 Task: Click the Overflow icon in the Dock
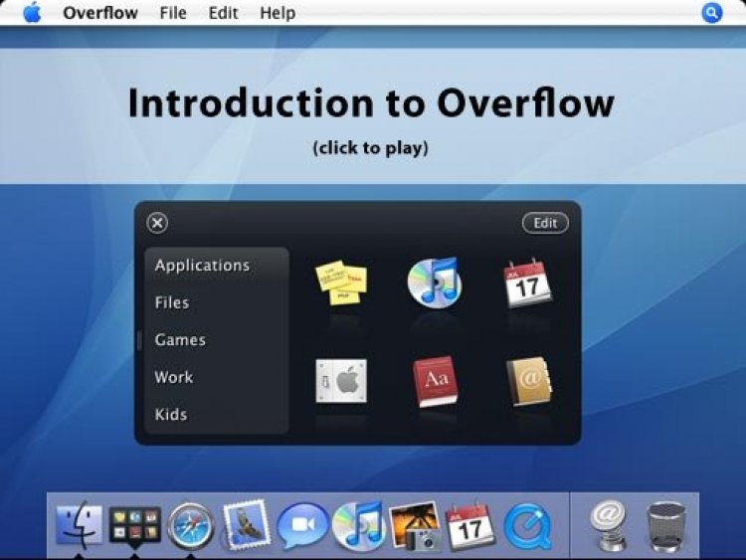(134, 526)
